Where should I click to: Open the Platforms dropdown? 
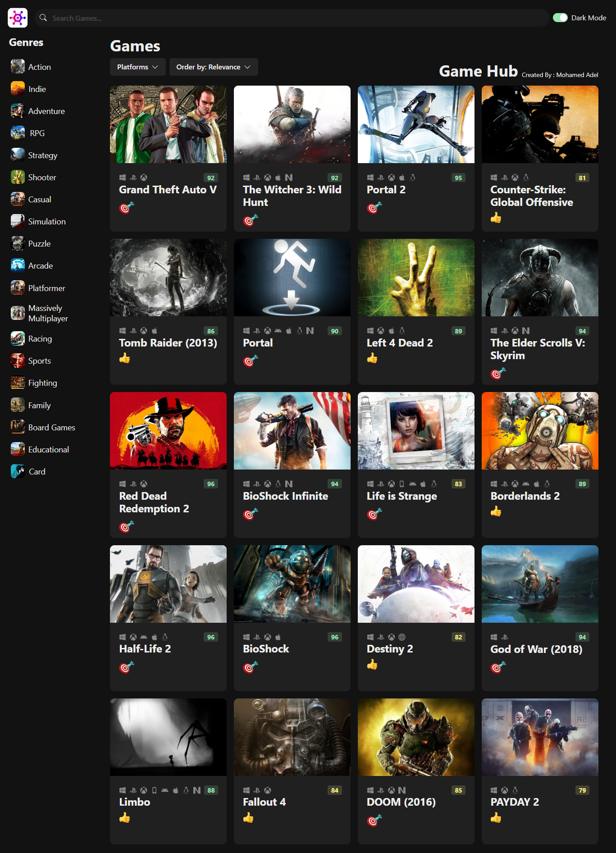pyautogui.click(x=137, y=67)
